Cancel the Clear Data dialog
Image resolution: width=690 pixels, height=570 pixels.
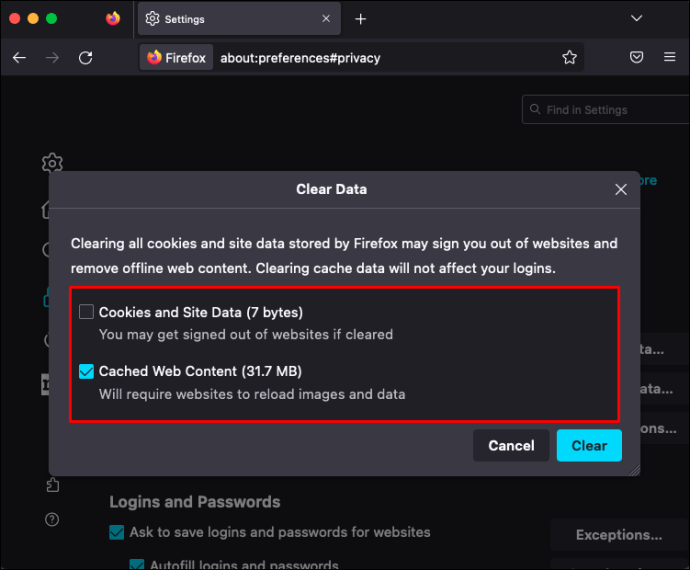click(511, 446)
